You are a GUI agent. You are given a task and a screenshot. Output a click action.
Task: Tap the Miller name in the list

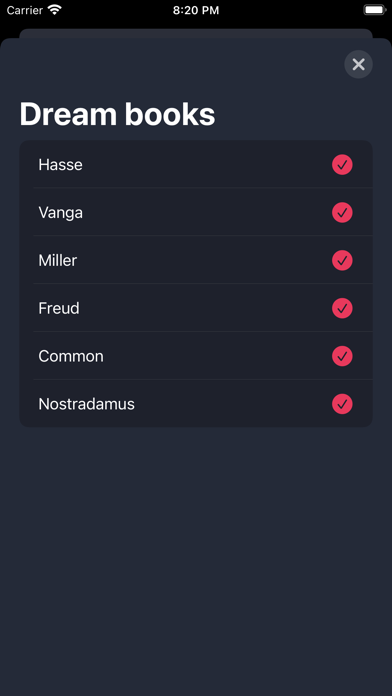(58, 261)
